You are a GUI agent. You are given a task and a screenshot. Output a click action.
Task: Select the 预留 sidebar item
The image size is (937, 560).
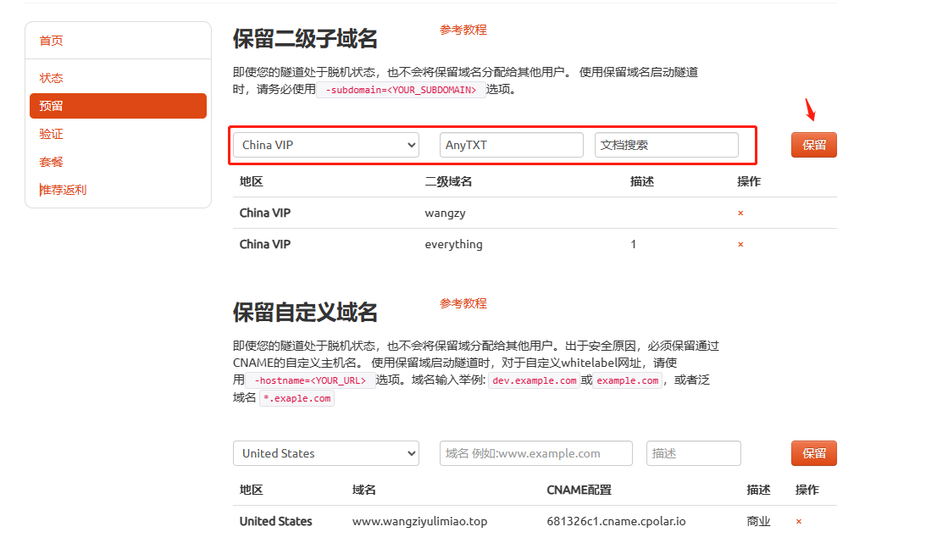tap(119, 106)
